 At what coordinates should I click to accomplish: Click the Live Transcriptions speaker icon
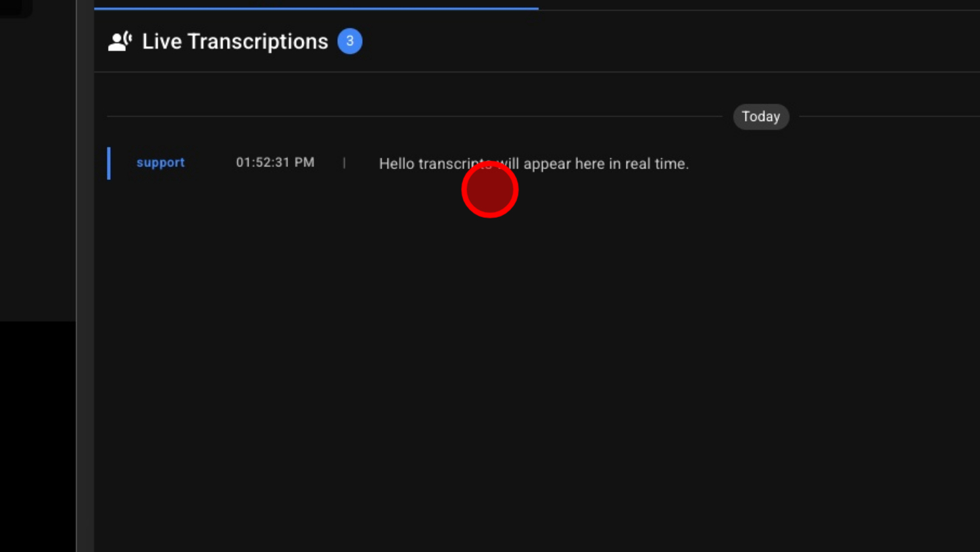[120, 41]
